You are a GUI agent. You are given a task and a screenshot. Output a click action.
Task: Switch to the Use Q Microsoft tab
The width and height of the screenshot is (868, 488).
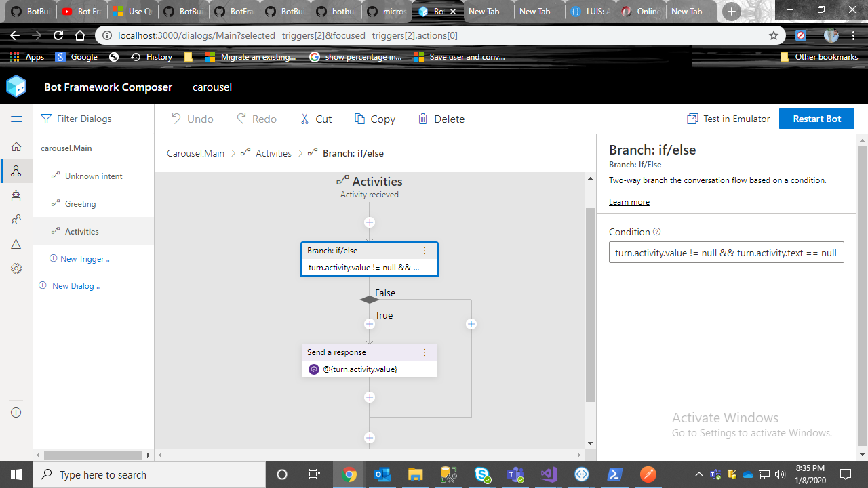pyautogui.click(x=132, y=12)
